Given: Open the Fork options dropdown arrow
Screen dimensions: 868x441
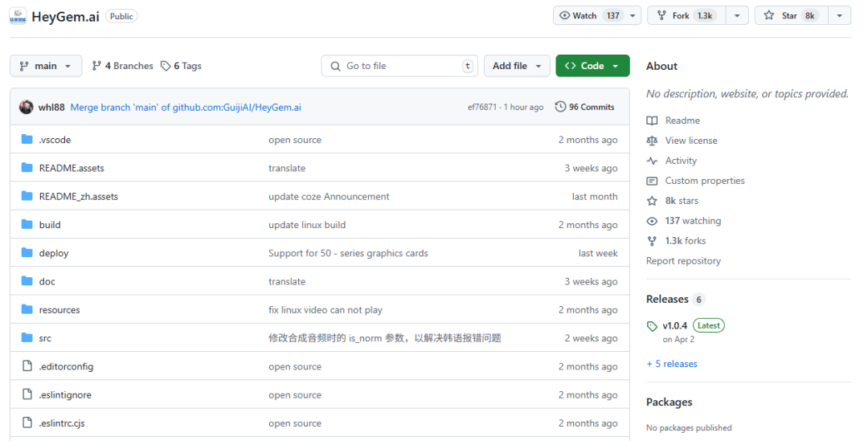Looking at the screenshot, I should point(737,15).
